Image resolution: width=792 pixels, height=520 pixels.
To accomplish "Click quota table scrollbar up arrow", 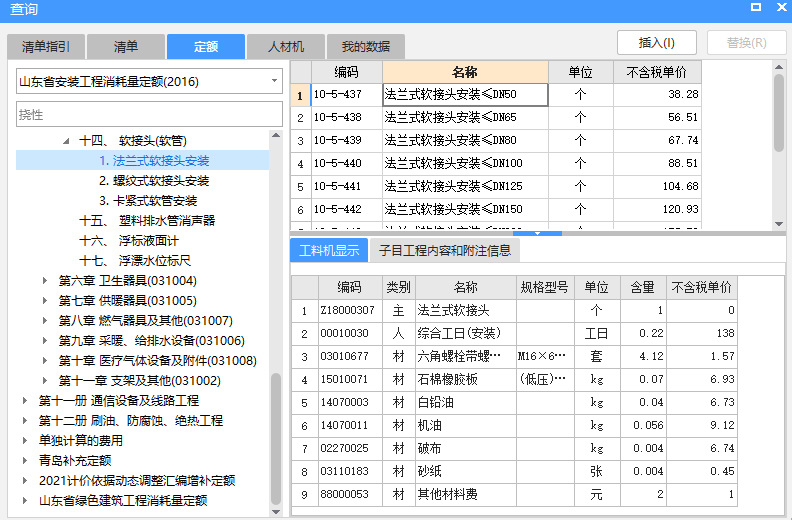I will coord(779,67).
